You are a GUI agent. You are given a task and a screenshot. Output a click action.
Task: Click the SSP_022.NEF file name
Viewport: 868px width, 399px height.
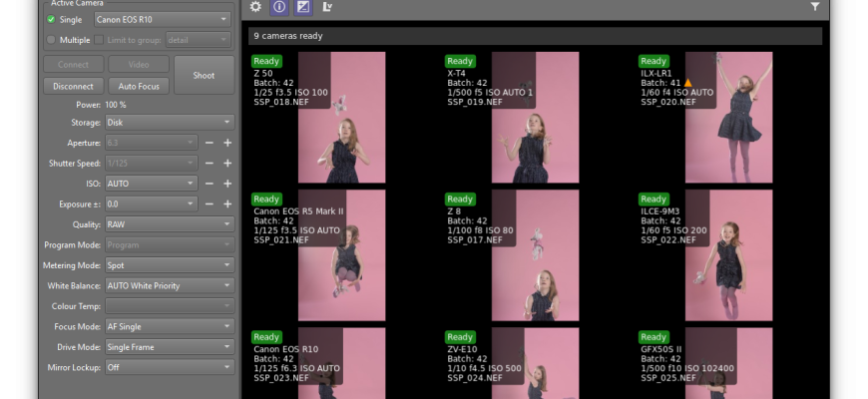click(x=668, y=240)
